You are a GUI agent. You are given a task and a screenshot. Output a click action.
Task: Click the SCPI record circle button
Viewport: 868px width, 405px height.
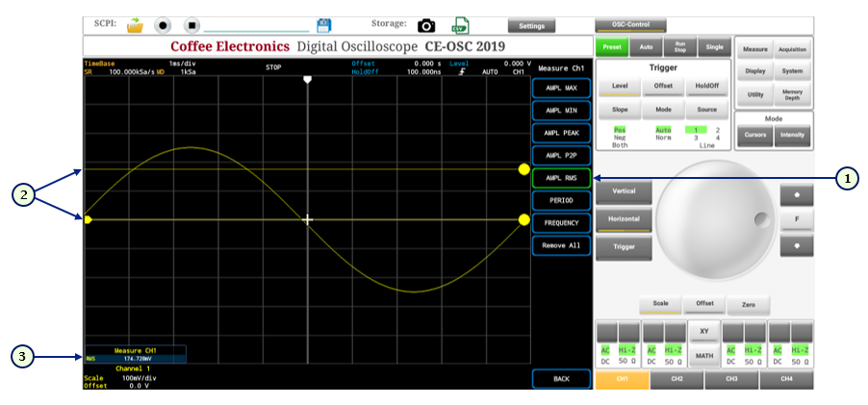tap(164, 25)
